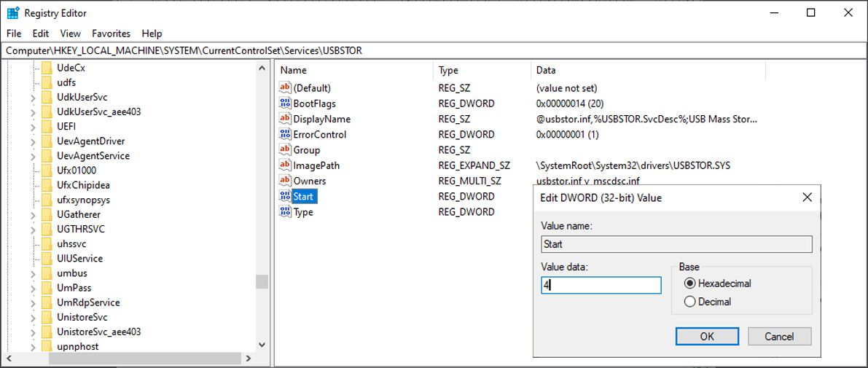Expand the upnphost tree node
The height and width of the screenshot is (368, 868).
click(33, 346)
